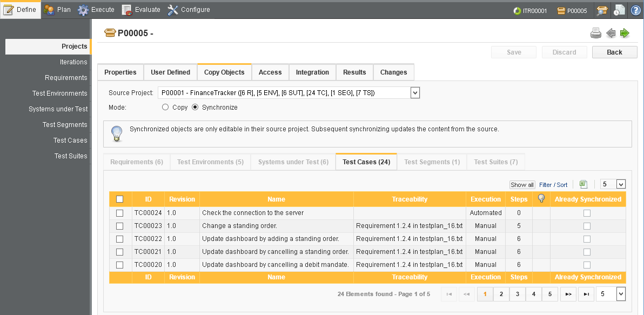Open the Test Suites (7) sub-tab
The image size is (644, 315).
[x=496, y=162]
